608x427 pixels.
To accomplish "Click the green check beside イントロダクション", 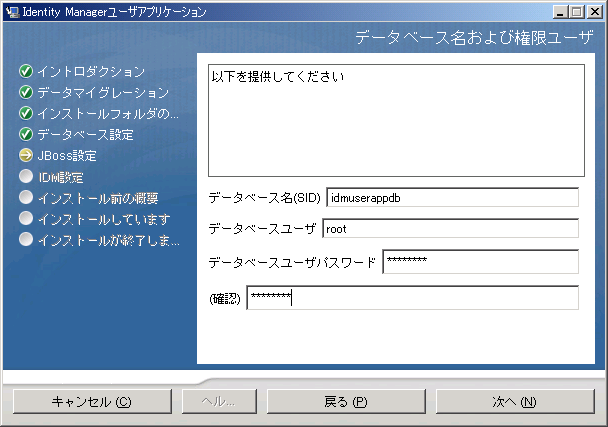I will (x=26, y=71).
